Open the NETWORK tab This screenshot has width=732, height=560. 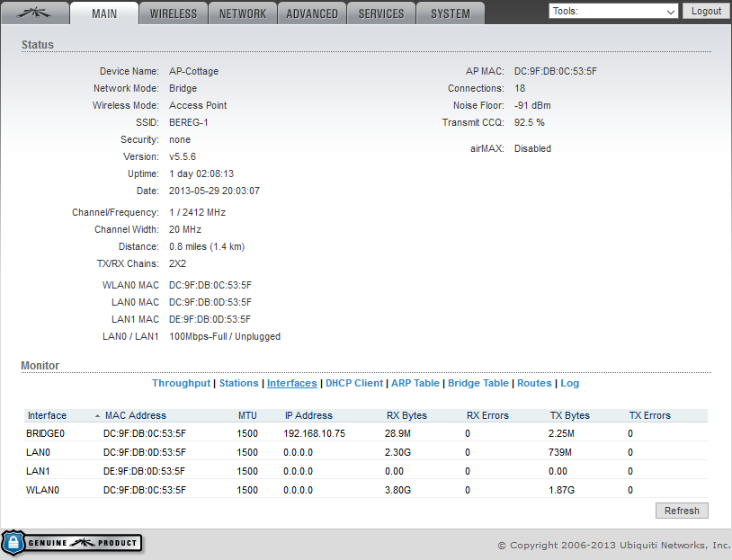(x=242, y=13)
